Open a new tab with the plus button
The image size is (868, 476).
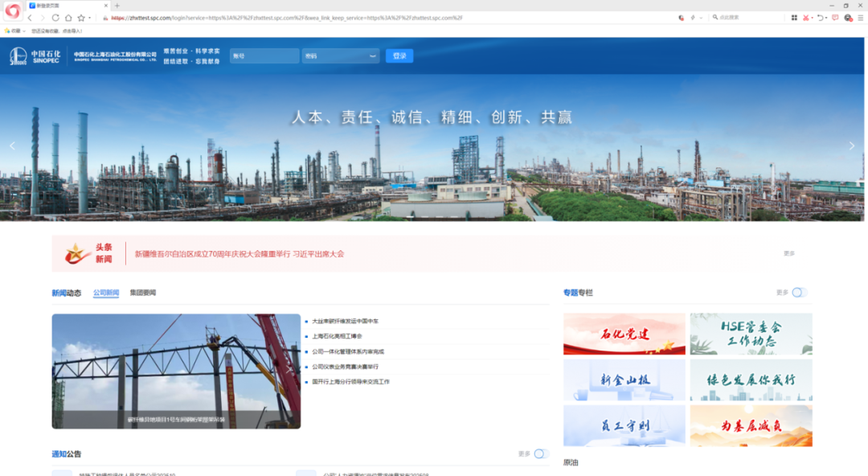point(117,6)
